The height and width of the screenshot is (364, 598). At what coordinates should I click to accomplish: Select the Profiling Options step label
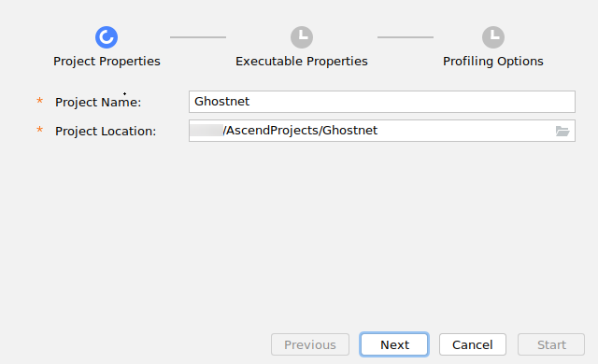[x=493, y=62]
